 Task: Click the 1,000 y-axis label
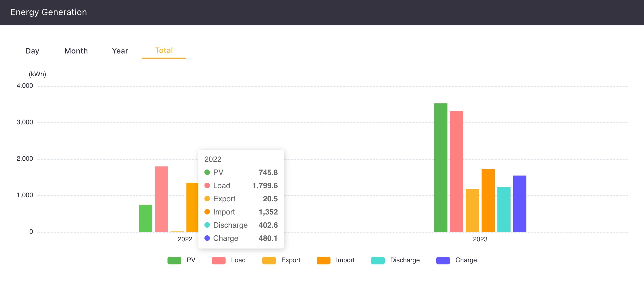coord(25,195)
